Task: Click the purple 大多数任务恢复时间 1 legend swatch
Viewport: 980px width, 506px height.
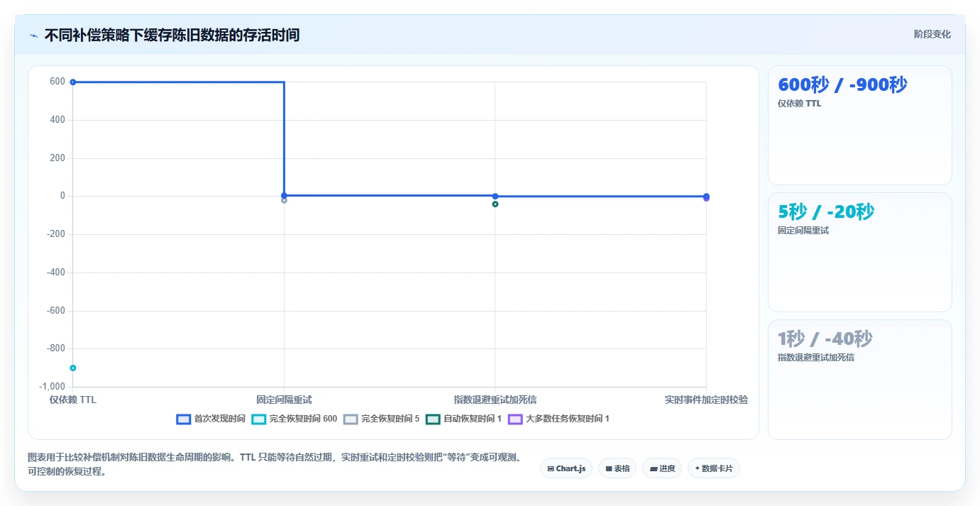Action: click(515, 419)
